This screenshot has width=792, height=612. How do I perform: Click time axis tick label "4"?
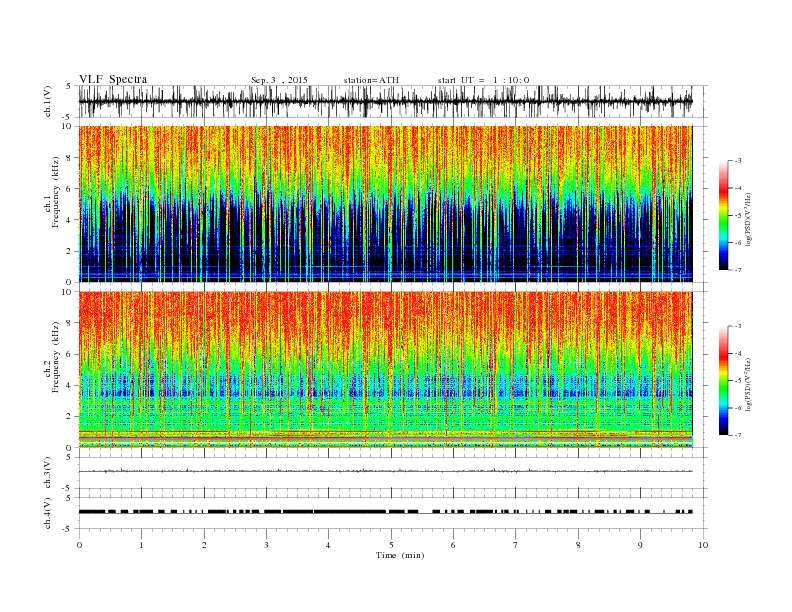coord(328,545)
